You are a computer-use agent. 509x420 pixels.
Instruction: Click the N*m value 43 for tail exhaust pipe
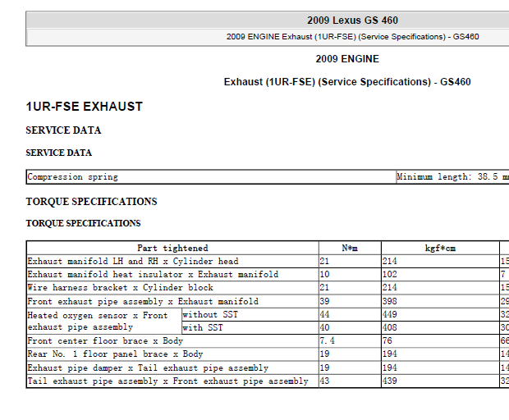pyautogui.click(x=324, y=381)
